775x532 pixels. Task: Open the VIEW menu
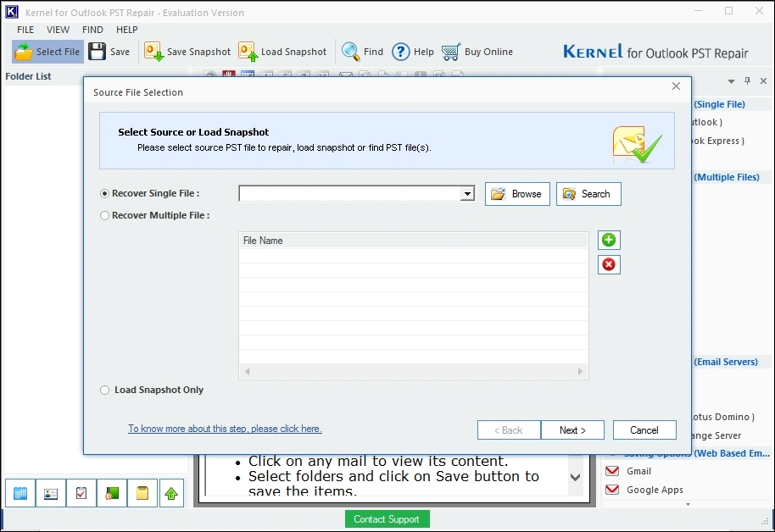point(58,30)
